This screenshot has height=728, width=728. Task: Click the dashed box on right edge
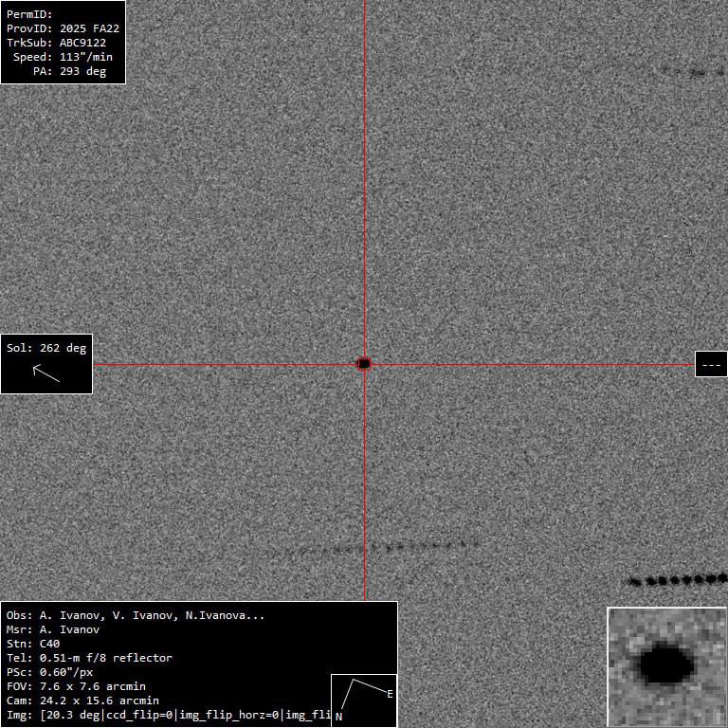(x=711, y=364)
